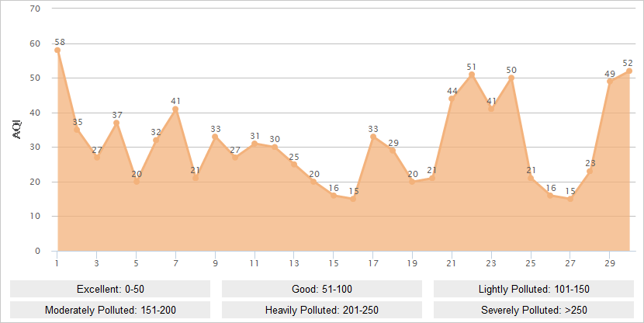
Task: Click the AQI y-axis title
Action: (17, 130)
